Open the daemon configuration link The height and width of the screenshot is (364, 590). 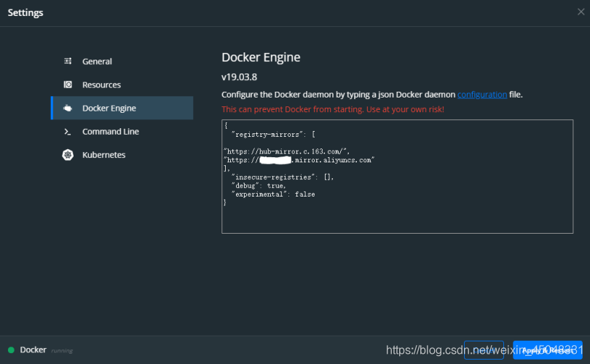coord(482,95)
